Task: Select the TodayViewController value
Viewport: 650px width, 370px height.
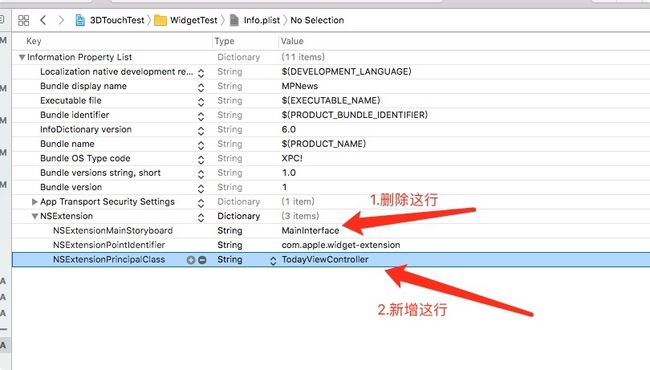Action: point(325,259)
